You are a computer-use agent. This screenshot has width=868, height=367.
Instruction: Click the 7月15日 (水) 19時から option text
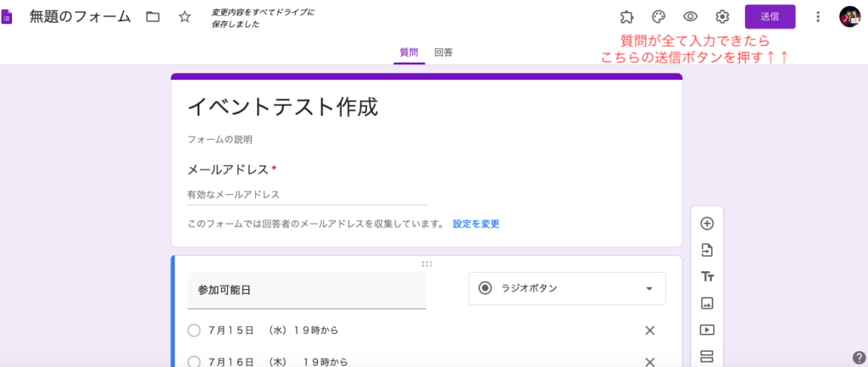click(274, 331)
